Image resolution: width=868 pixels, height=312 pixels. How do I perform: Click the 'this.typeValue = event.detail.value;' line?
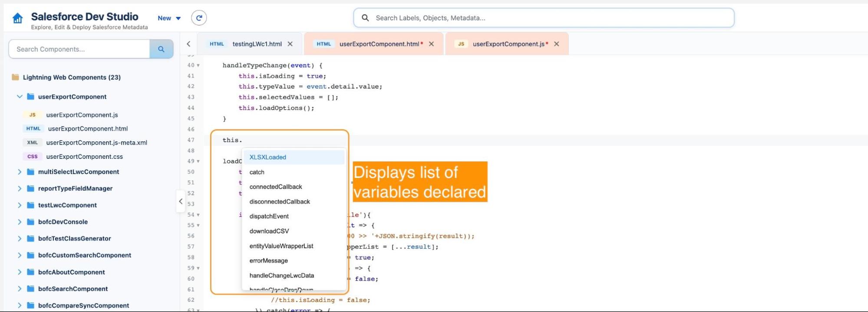pyautogui.click(x=310, y=87)
